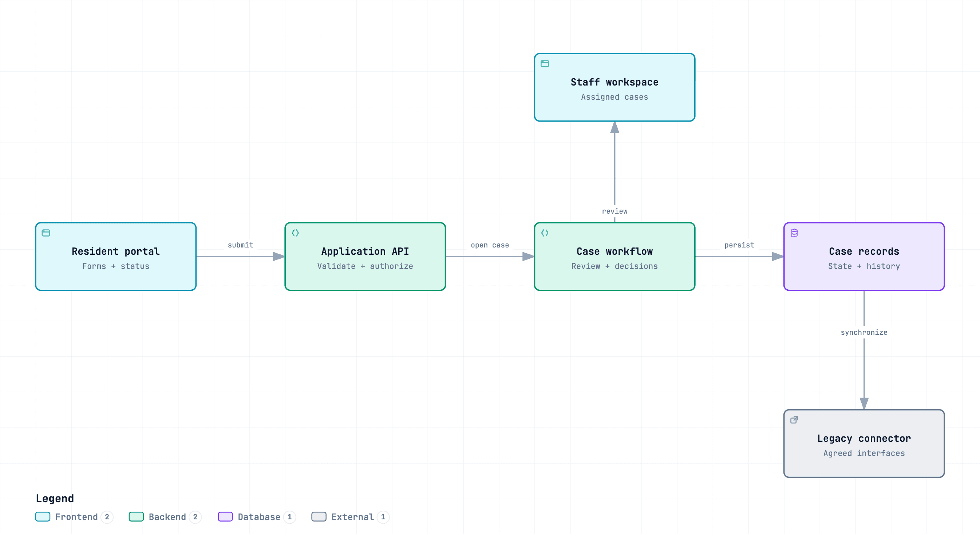Click the External legend color swatch
The width and height of the screenshot is (980, 535).
[319, 517]
